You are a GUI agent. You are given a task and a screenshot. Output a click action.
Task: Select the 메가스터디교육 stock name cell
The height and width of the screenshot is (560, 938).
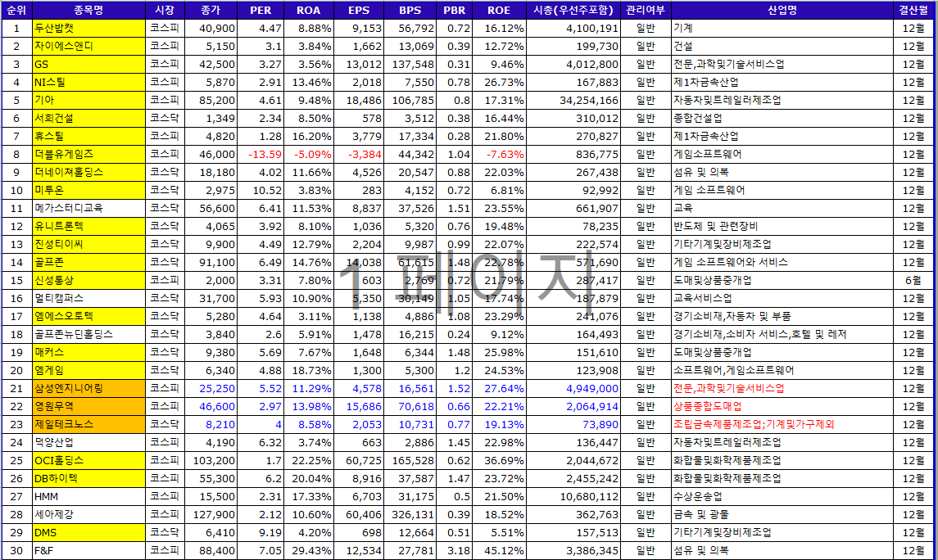click(x=88, y=208)
